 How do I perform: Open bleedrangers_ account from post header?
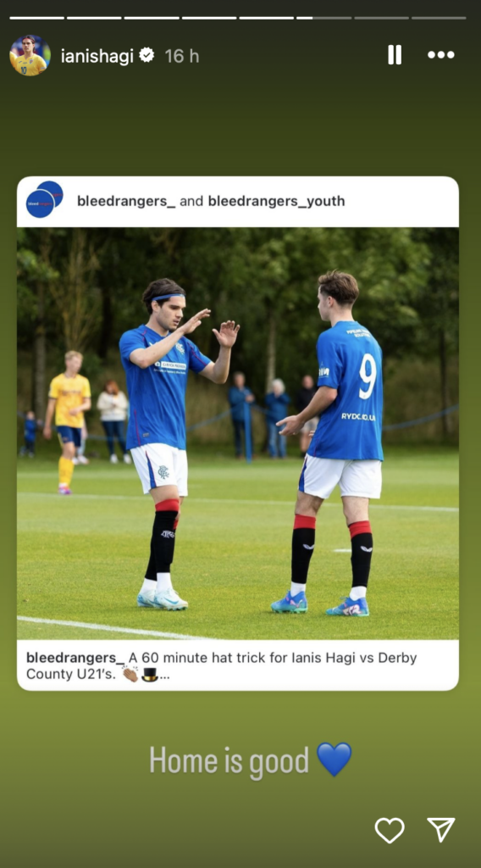pyautogui.click(x=126, y=201)
